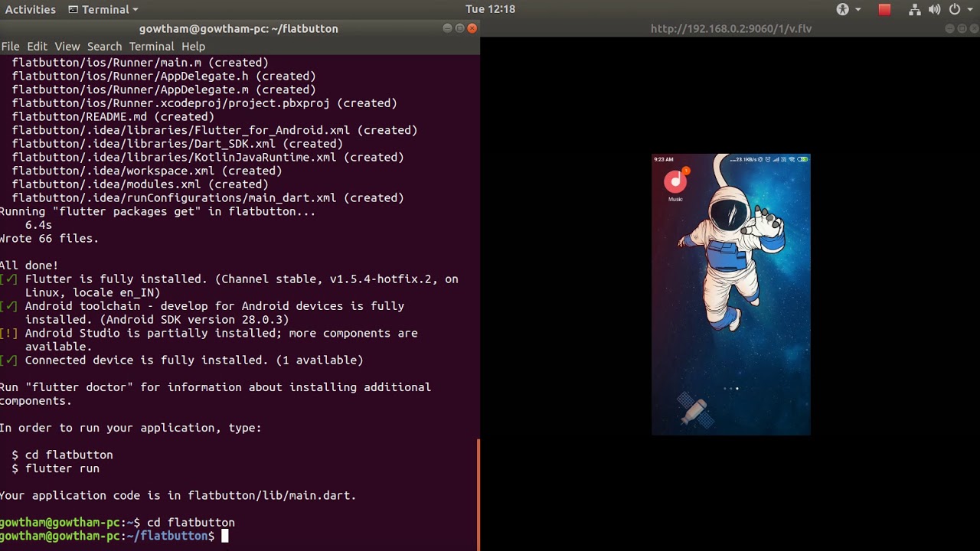
Task: Click the '6.4s' timing text
Action: [38, 225]
